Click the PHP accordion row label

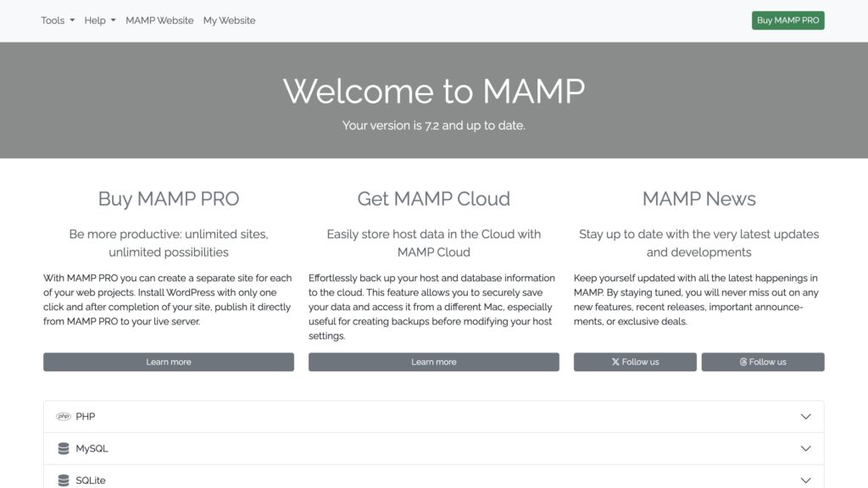pyautogui.click(x=86, y=417)
